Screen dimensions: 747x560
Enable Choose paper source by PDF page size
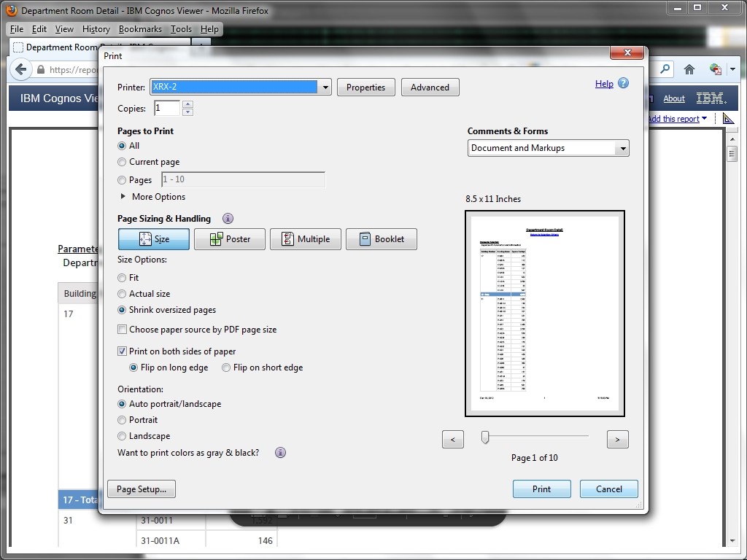coord(123,330)
